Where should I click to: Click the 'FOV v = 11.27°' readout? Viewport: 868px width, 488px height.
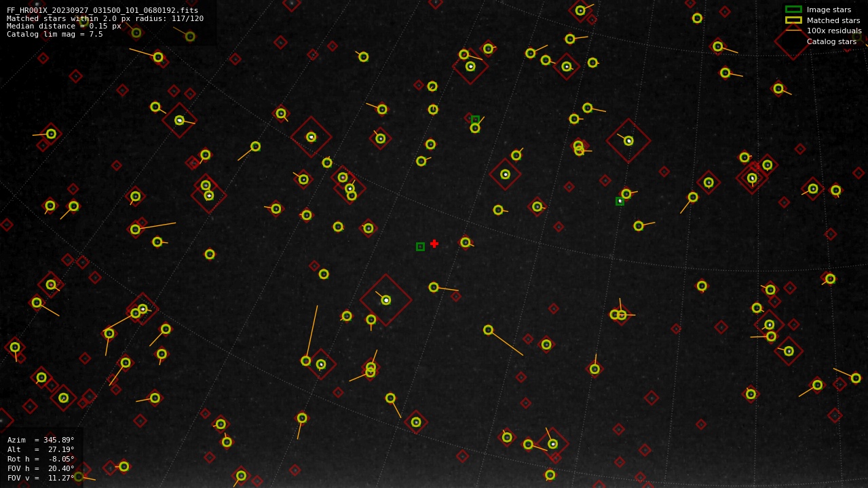[x=41, y=478]
